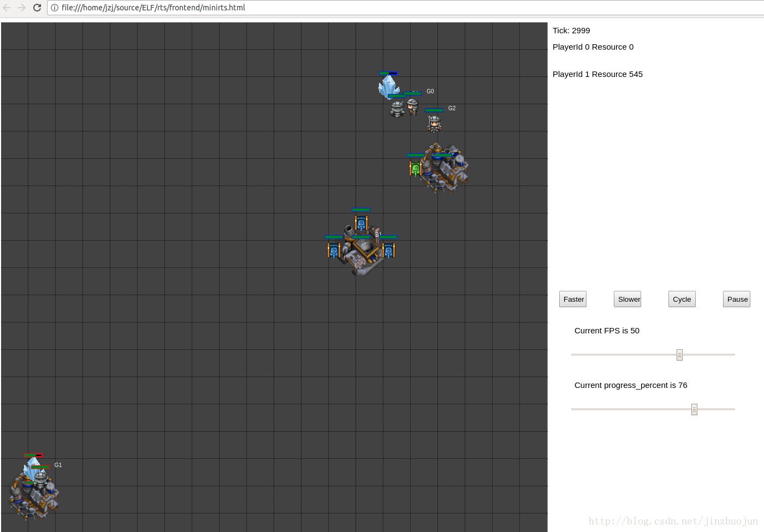The height and width of the screenshot is (532, 764).
Task: Click the Tick: 2999 counter text
Action: (571, 31)
